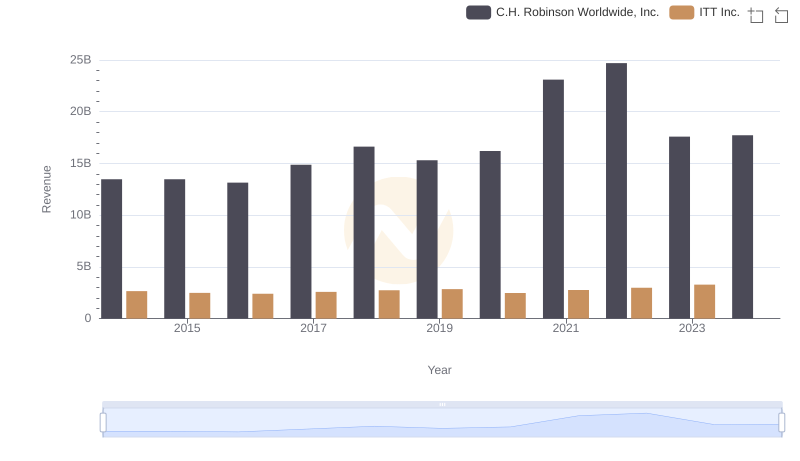The width and height of the screenshot is (800, 461).
Task: Select the 2019 ITT Inc. bar
Action: (452, 304)
